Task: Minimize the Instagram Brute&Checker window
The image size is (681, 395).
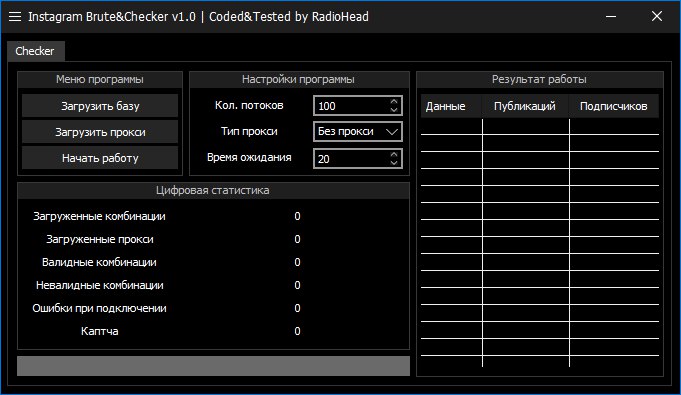Action: [x=611, y=17]
